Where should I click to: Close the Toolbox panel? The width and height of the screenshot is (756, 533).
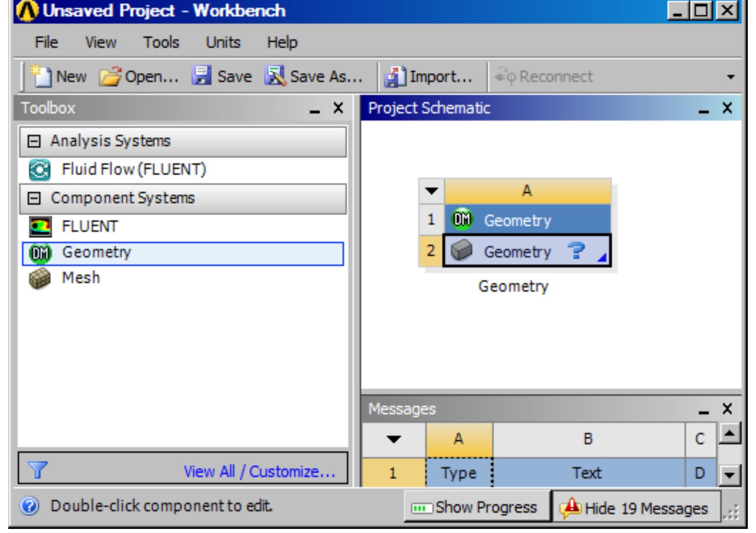pos(338,109)
